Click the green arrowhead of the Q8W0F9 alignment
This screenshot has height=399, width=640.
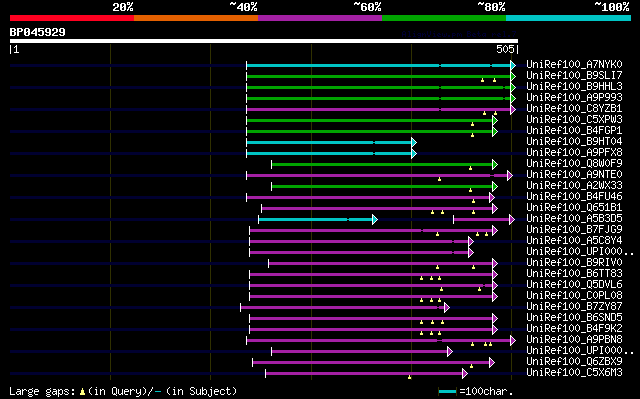495,164
